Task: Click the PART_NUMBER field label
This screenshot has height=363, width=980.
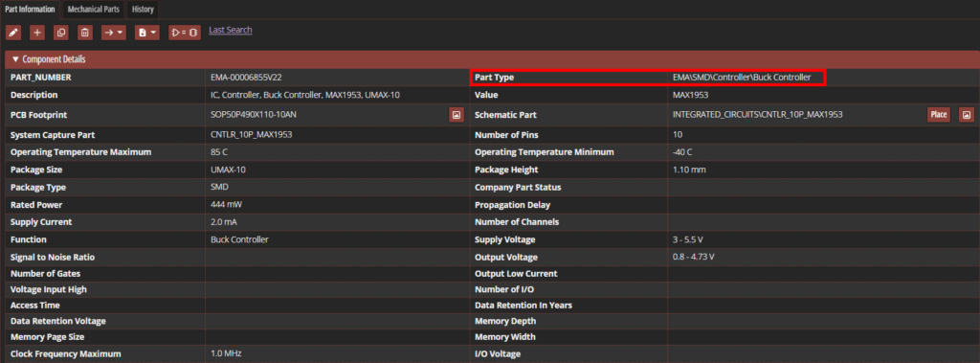Action: (40, 78)
